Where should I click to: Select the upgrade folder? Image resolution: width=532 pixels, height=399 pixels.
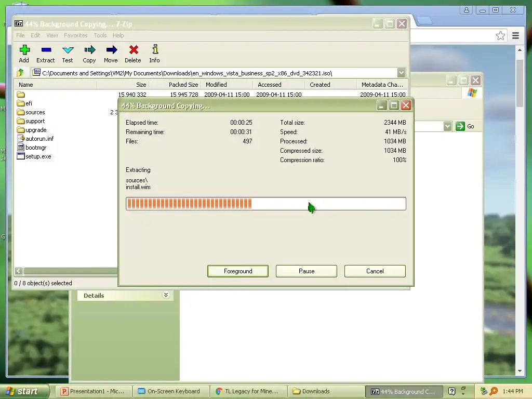pyautogui.click(x=32, y=130)
